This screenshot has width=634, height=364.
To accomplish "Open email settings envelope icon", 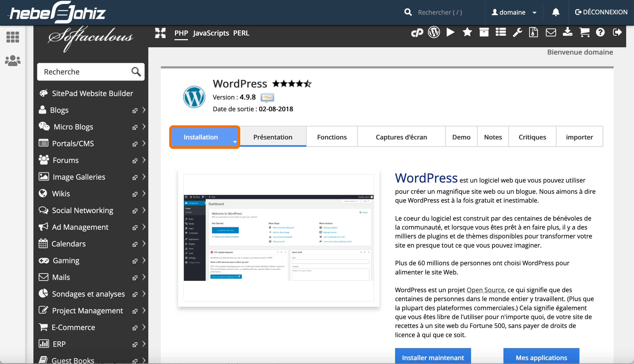I will coord(551,33).
